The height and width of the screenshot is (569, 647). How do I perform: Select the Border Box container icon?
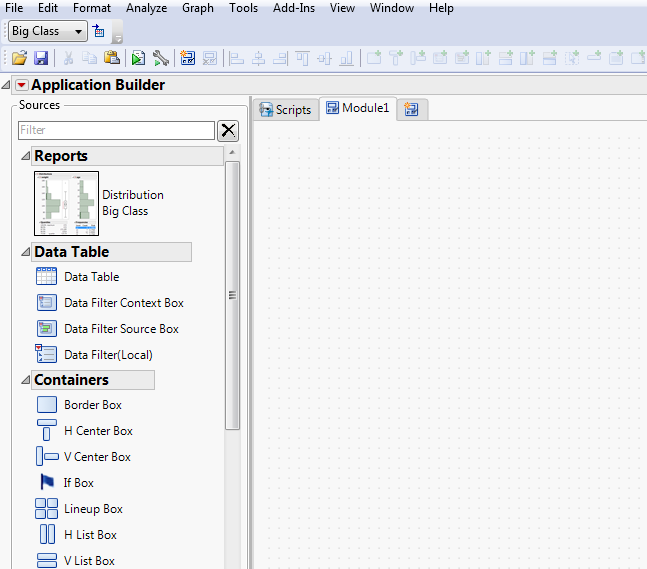46,405
